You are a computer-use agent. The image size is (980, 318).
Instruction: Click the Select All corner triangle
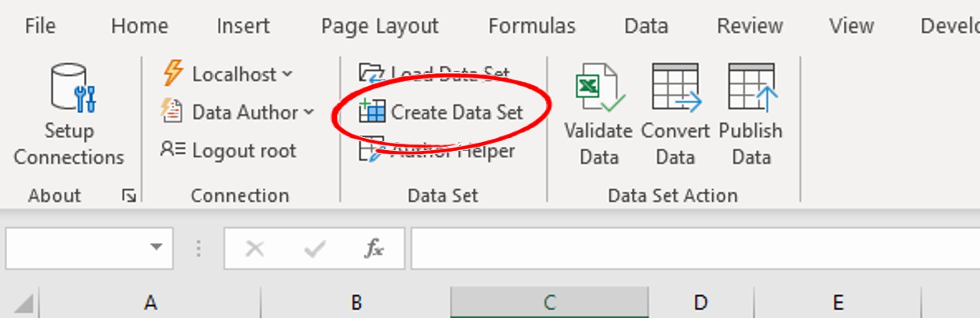click(23, 304)
